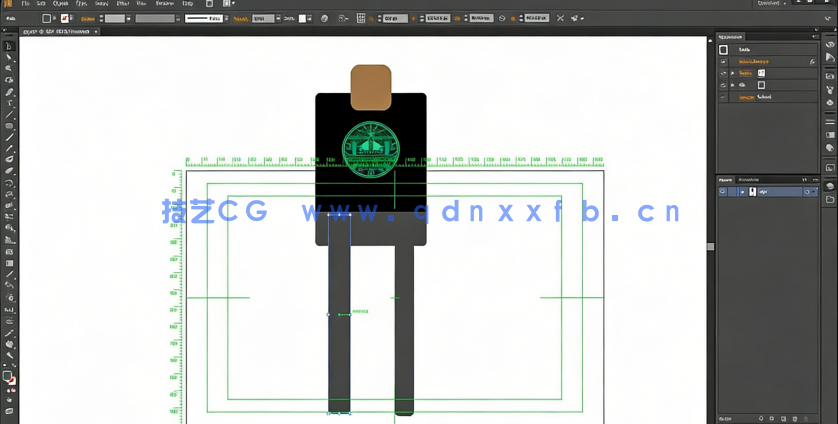Activate the Zoom magnifier tool

coord(9,355)
